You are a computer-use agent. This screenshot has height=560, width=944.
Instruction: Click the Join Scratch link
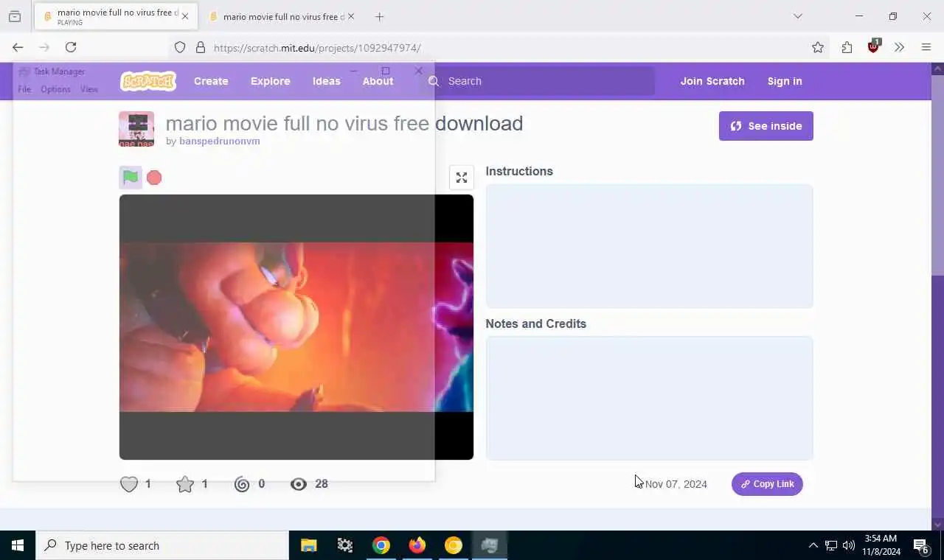click(x=712, y=81)
